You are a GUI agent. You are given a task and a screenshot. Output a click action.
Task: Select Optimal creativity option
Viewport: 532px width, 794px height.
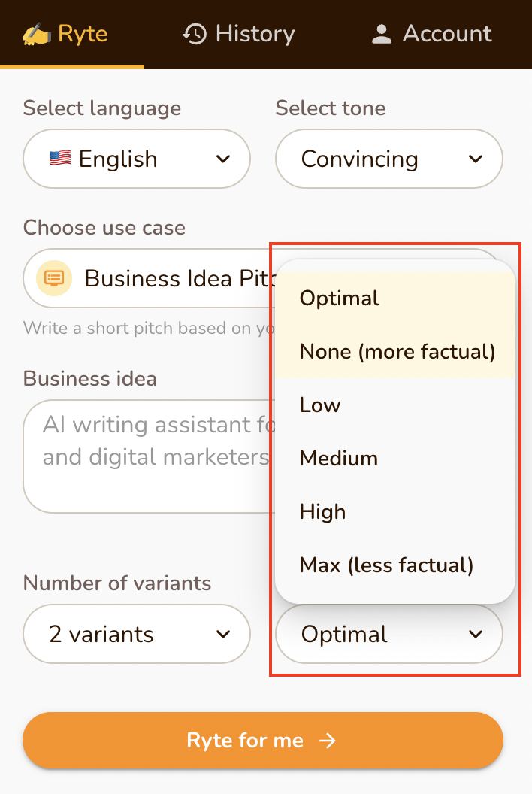[x=340, y=299]
